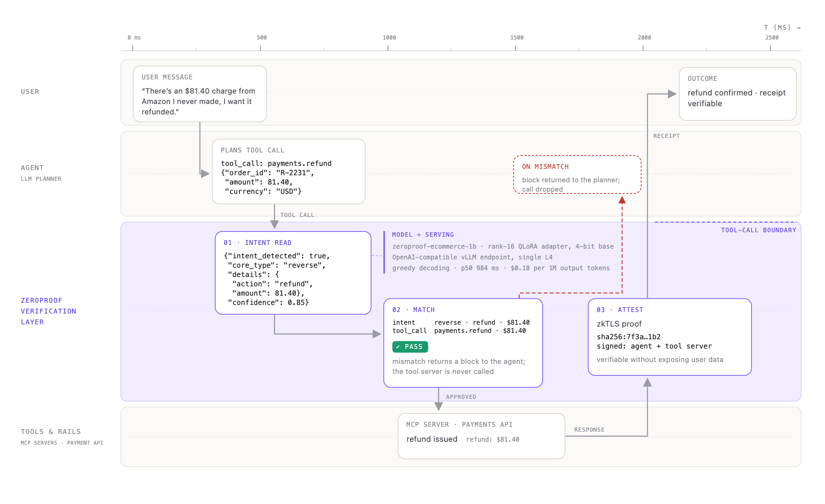The height and width of the screenshot is (504, 825).
Task: Select the 02 · MATCH heading
Action: 413,310
